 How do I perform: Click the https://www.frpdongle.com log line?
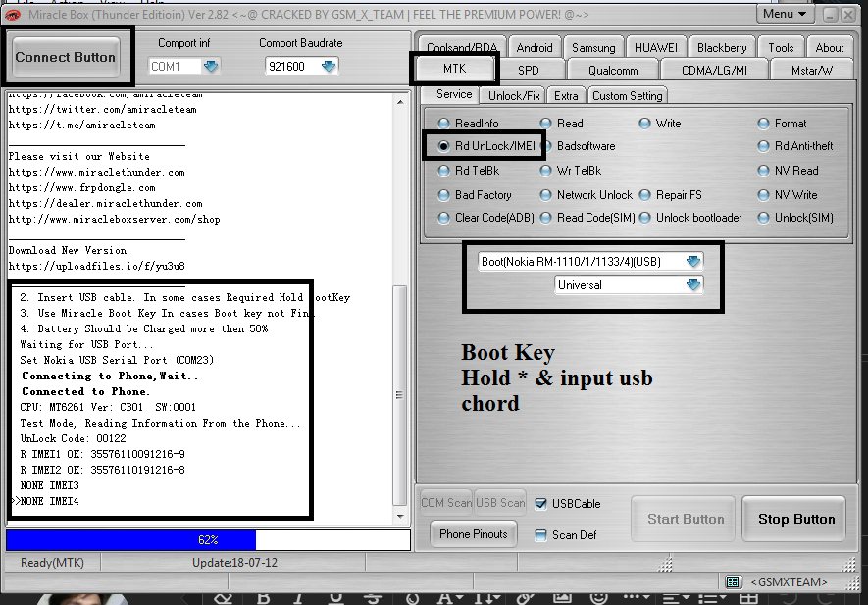coord(82,187)
